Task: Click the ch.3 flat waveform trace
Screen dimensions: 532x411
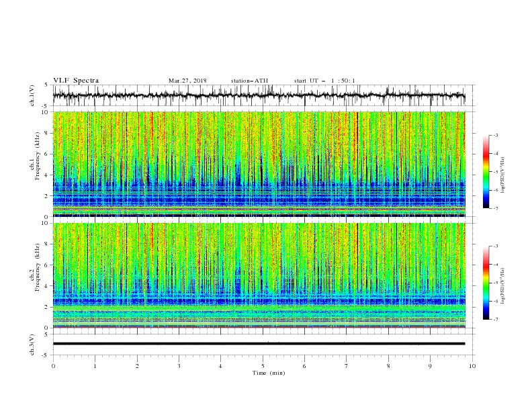Action: [259, 344]
